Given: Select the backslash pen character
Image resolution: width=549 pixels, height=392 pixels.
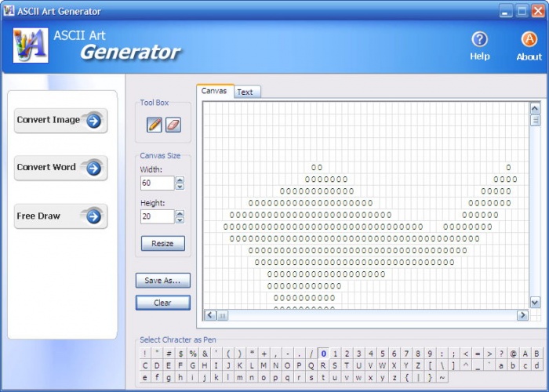Looking at the screenshot, I should point(442,366).
